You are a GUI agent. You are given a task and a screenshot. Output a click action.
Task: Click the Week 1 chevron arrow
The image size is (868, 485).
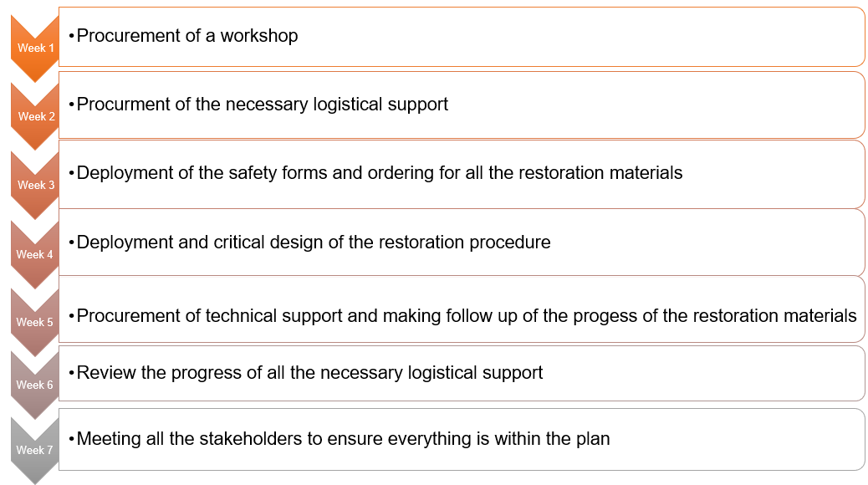pyautogui.click(x=35, y=48)
